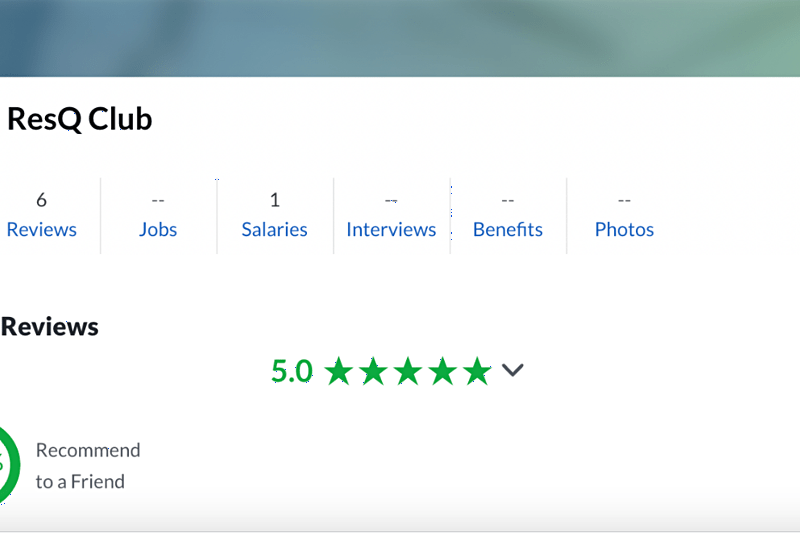800x533 pixels.
Task: Click the Reviews section heading
Action: [50, 327]
